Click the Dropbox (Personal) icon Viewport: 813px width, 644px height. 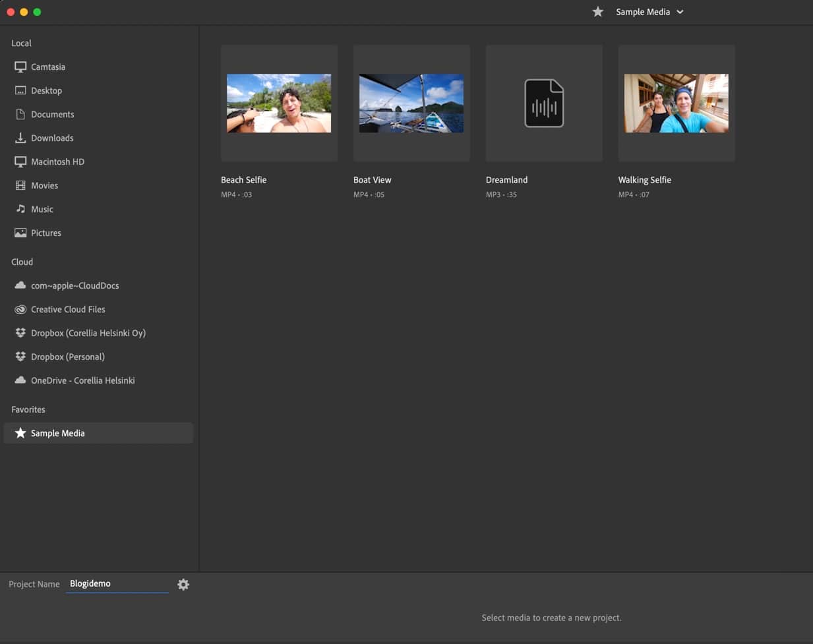pyautogui.click(x=20, y=357)
